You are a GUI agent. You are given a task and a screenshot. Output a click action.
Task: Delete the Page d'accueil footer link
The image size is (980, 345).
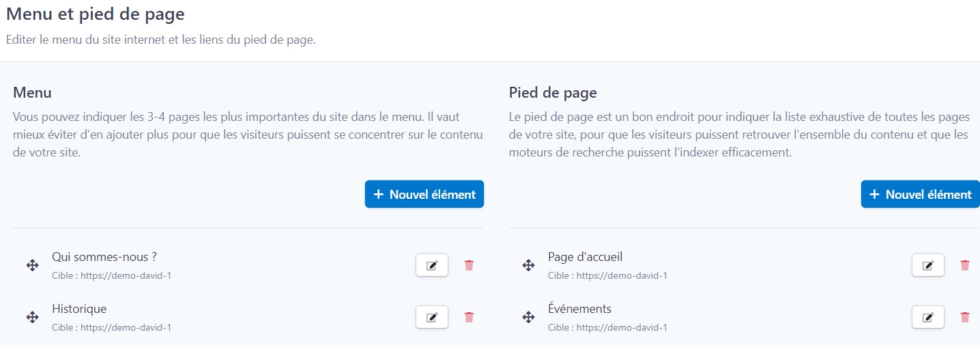(965, 265)
